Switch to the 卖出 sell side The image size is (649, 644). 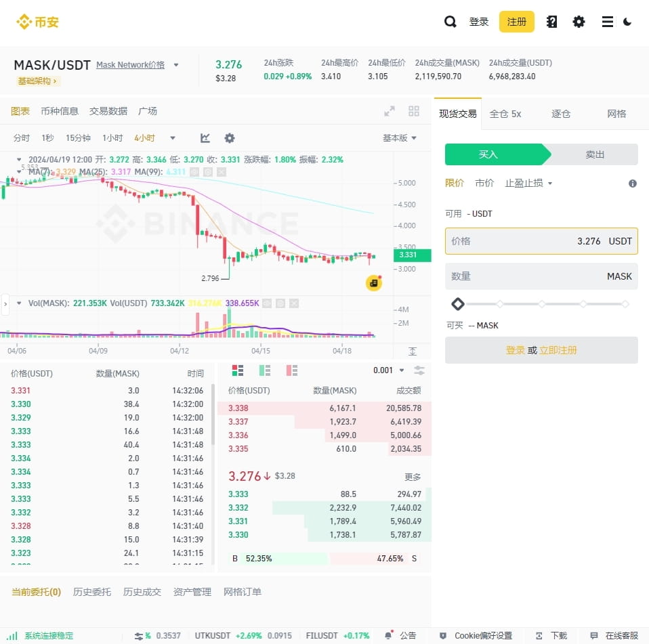tap(594, 154)
